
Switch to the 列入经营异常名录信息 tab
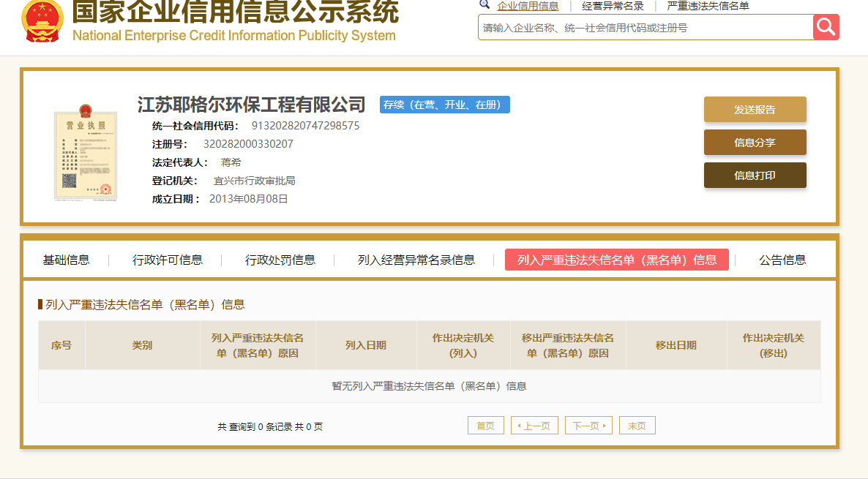tap(416, 260)
